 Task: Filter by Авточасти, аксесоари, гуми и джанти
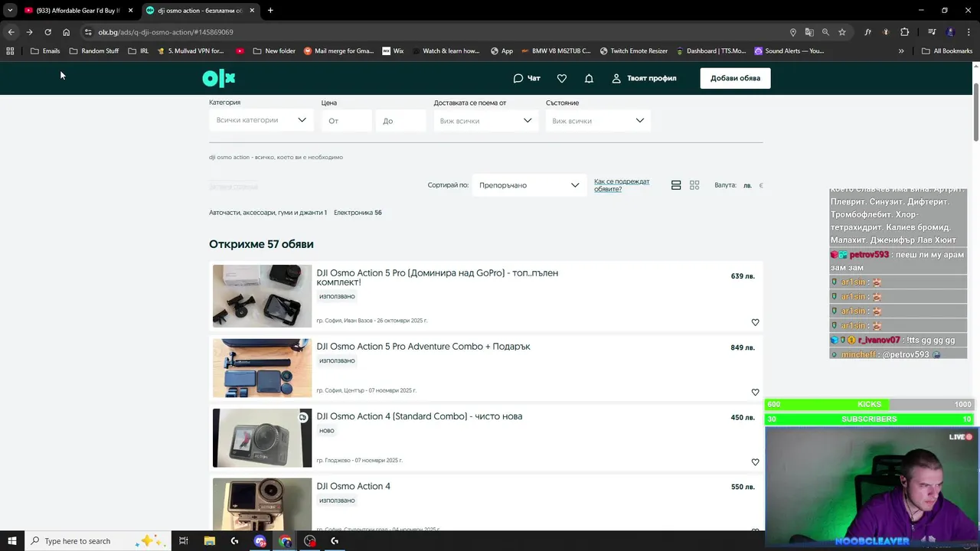point(268,213)
